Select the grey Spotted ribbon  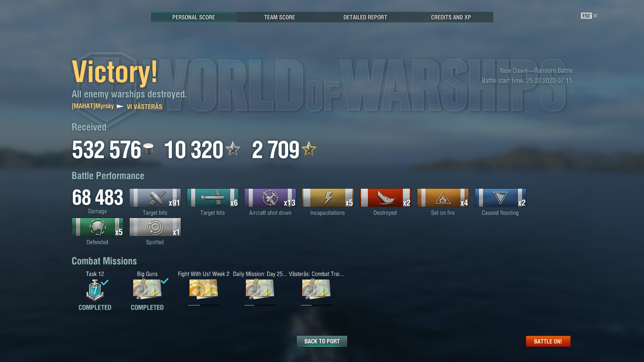[x=155, y=227]
